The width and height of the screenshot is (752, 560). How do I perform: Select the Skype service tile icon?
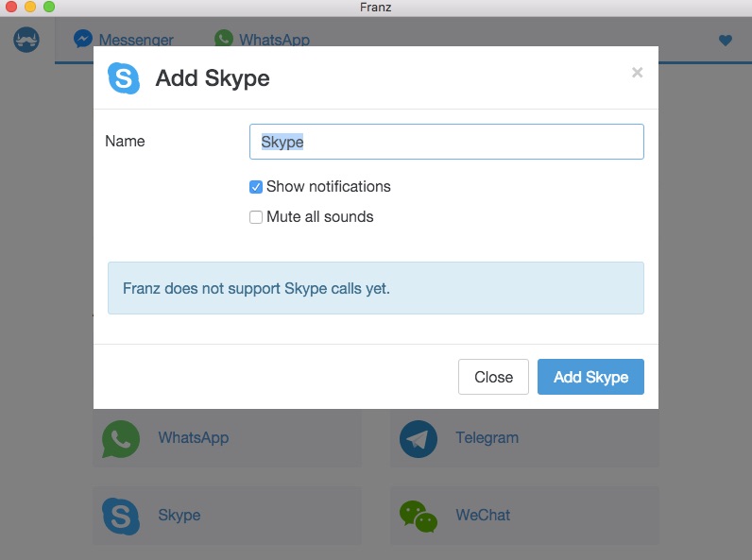click(121, 517)
